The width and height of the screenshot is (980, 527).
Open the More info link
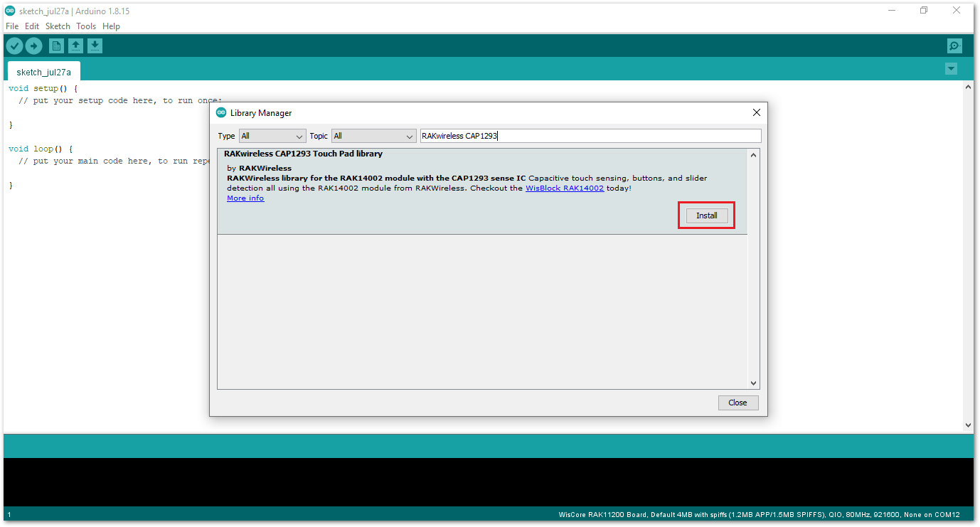point(245,198)
